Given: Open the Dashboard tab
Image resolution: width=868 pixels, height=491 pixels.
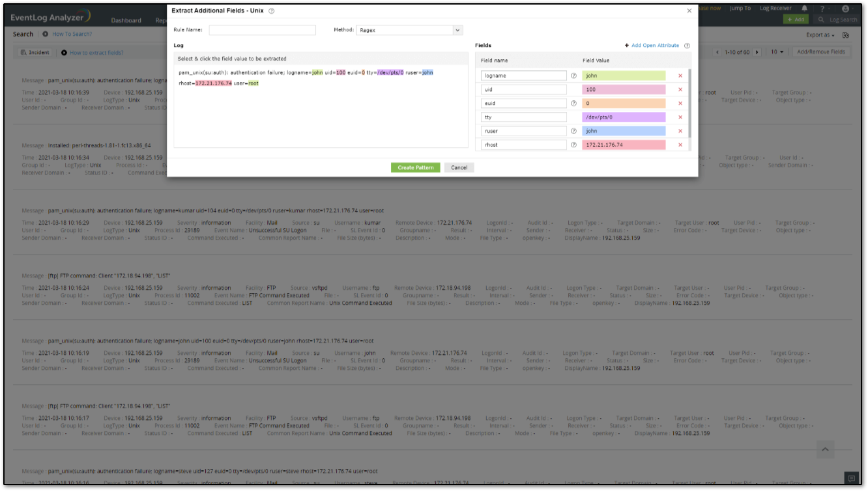Looking at the screenshot, I should click(126, 20).
